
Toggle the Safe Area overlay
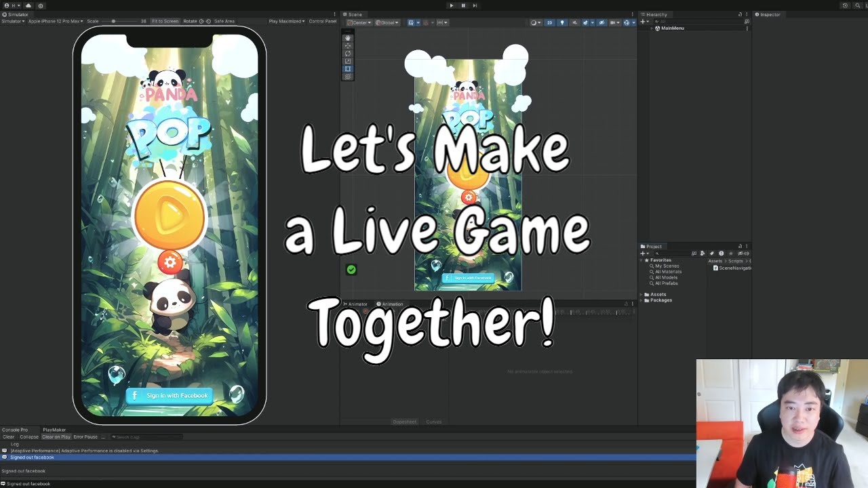click(x=224, y=21)
